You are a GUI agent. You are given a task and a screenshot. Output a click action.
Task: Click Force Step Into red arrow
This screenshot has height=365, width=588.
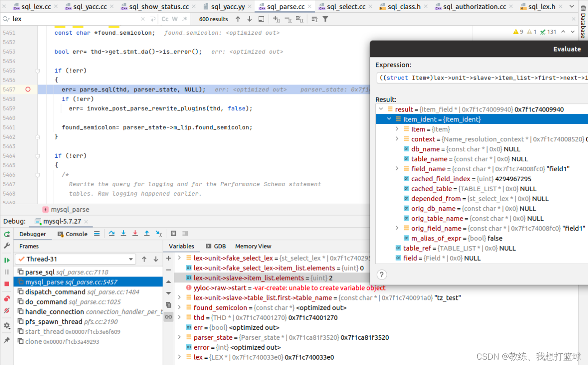coord(135,234)
